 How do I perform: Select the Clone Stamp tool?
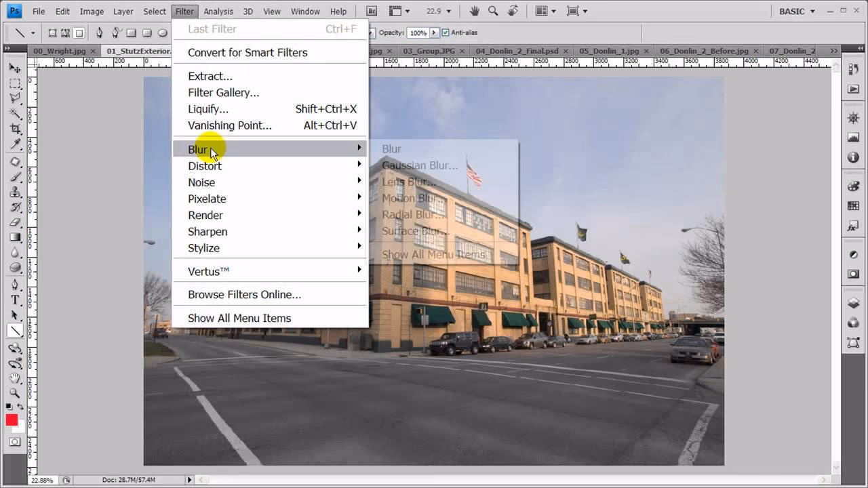(15, 192)
